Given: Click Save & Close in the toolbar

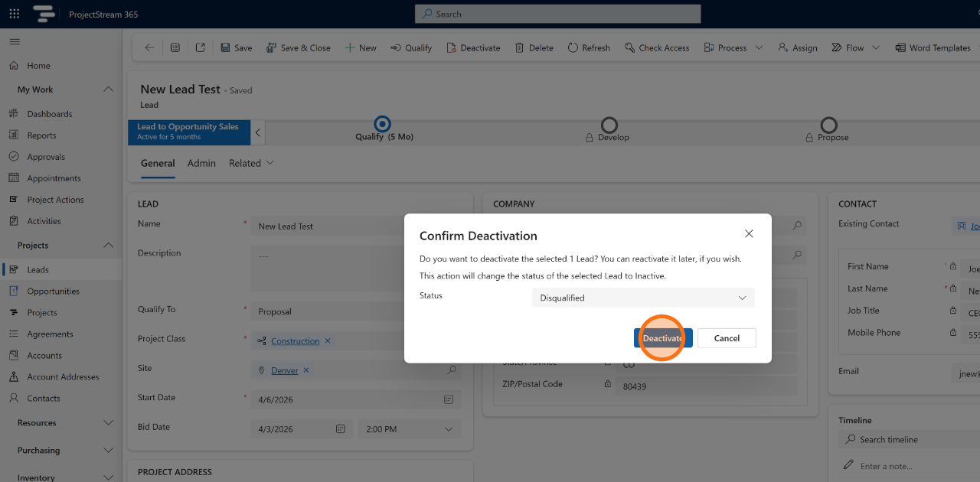Looking at the screenshot, I should click(298, 47).
